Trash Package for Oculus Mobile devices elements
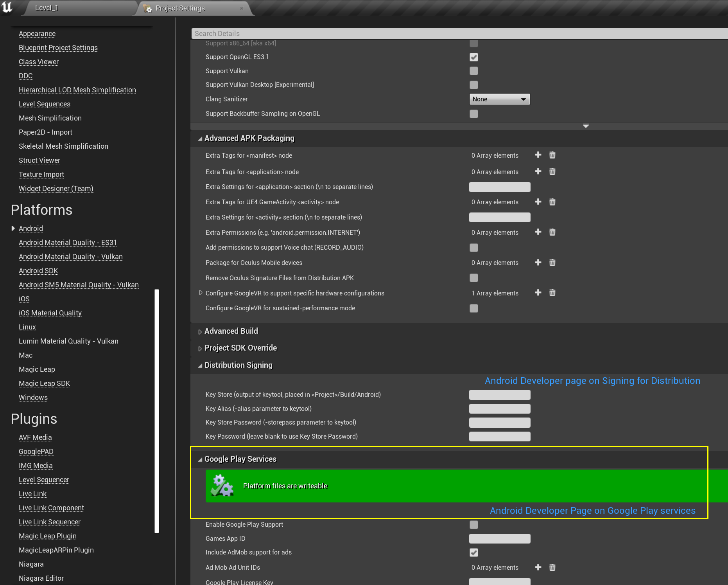The width and height of the screenshot is (728, 585). [x=552, y=263]
